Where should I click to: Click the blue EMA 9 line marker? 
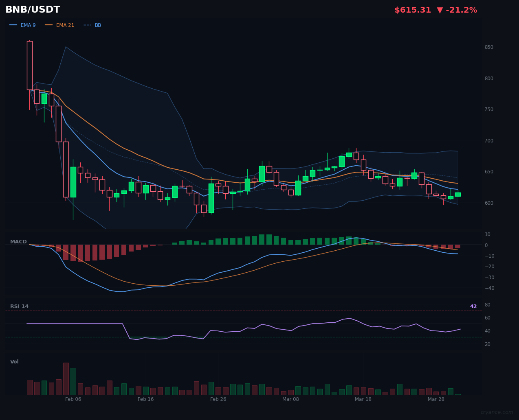click(x=13, y=25)
